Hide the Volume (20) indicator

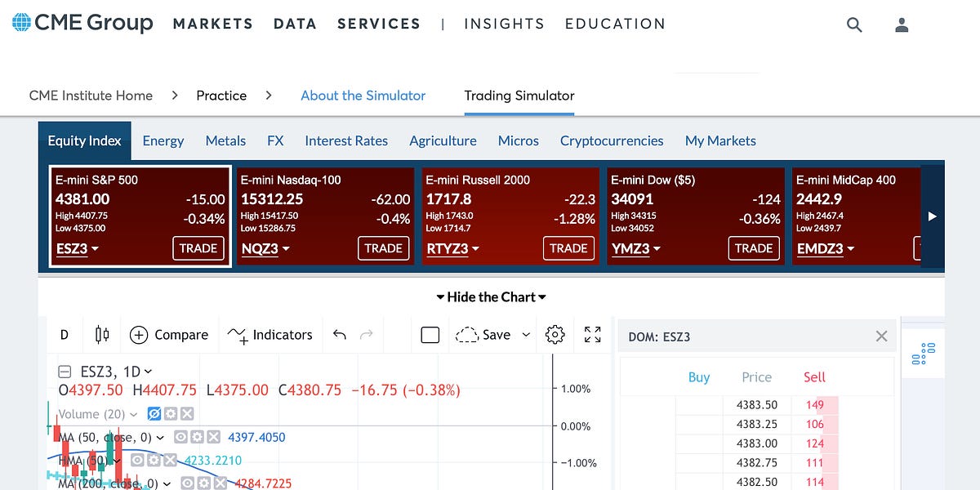[x=154, y=414]
